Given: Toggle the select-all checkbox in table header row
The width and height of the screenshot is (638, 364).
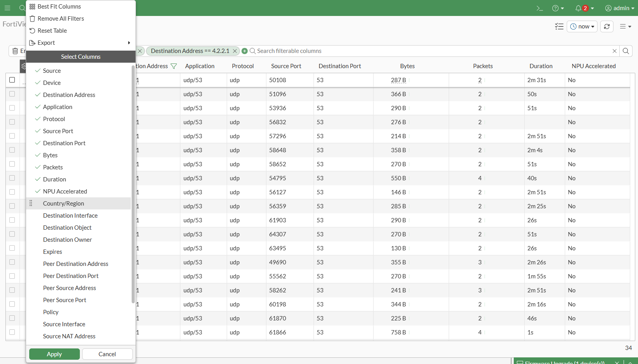Looking at the screenshot, I should [x=12, y=80].
